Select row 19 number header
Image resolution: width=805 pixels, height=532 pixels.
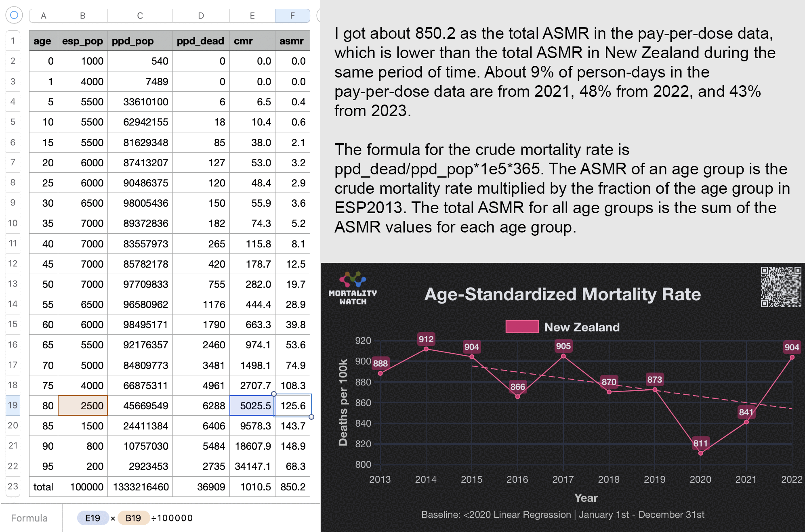tap(13, 405)
